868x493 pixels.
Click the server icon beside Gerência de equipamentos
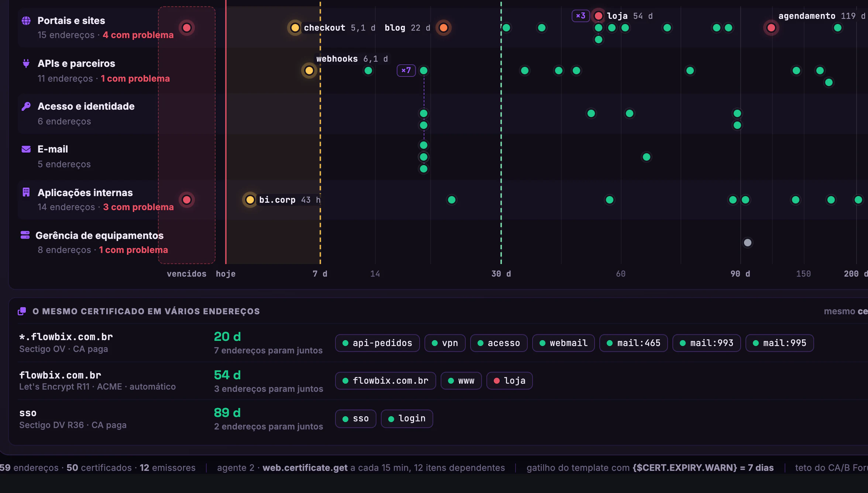(x=25, y=235)
